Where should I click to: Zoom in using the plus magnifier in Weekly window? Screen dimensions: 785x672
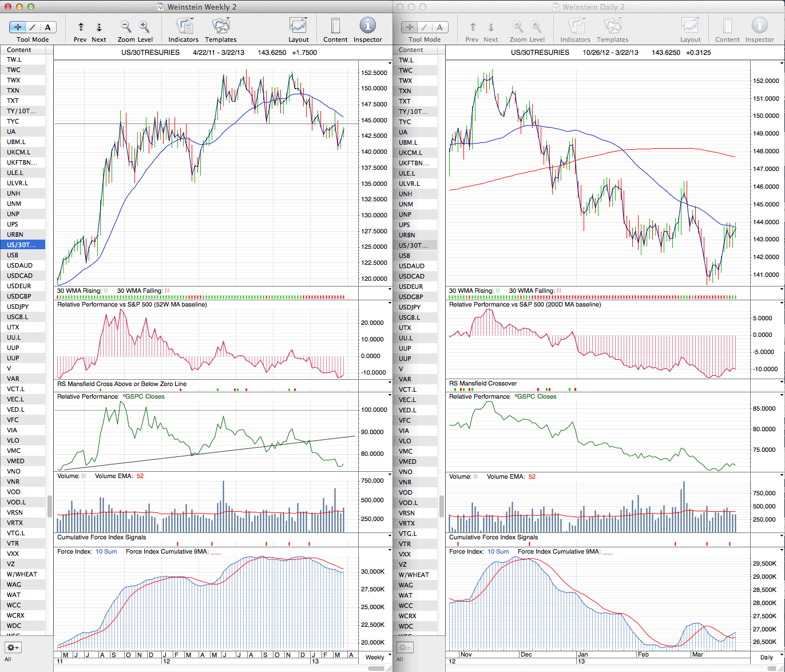(x=144, y=27)
